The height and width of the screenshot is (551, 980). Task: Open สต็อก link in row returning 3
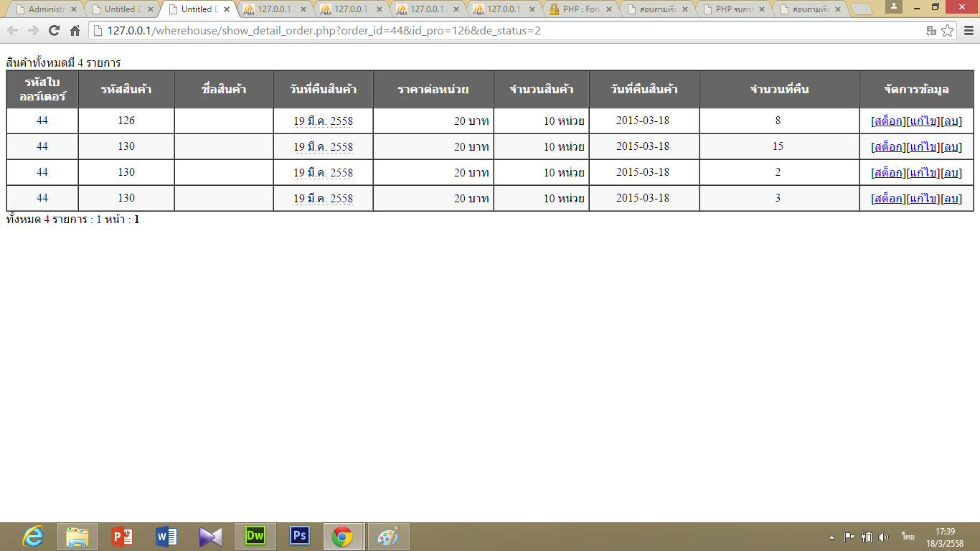pos(888,199)
